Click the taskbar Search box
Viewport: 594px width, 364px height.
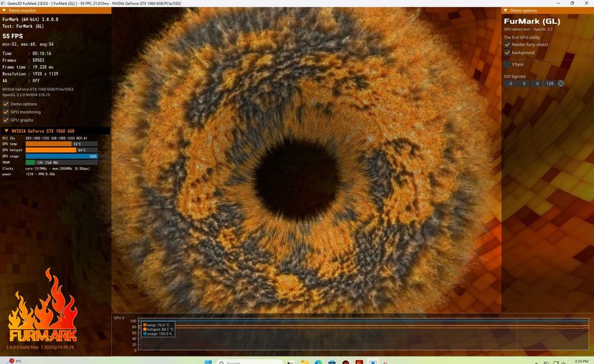tap(249, 362)
